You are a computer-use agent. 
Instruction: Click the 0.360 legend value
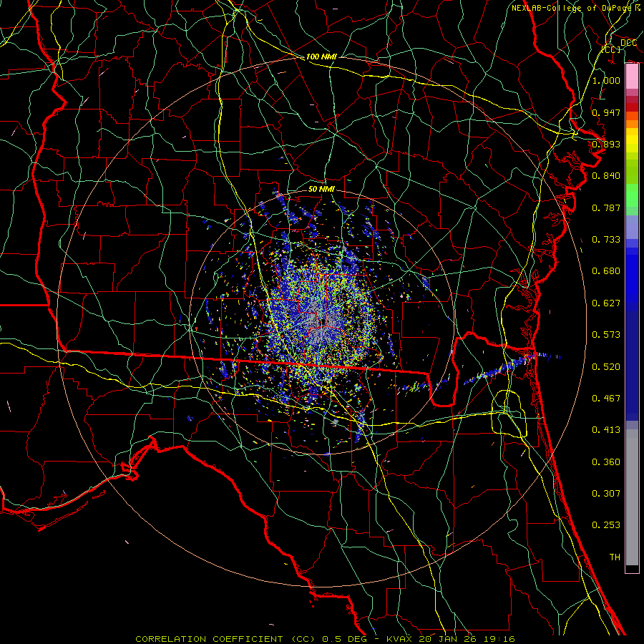point(606,462)
